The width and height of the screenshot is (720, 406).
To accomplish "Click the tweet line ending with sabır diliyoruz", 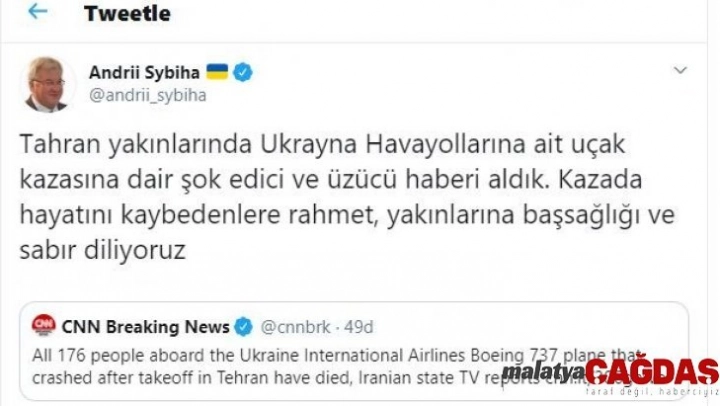I will (103, 251).
